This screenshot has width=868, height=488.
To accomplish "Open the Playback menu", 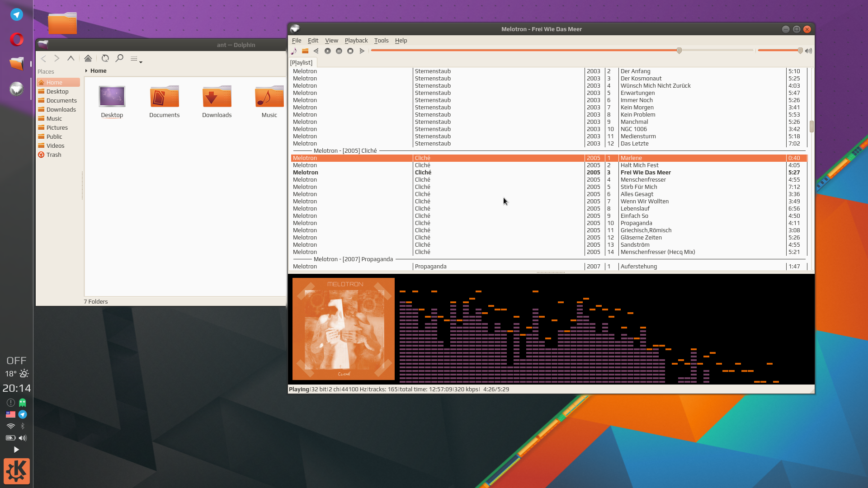I will click(x=356, y=40).
